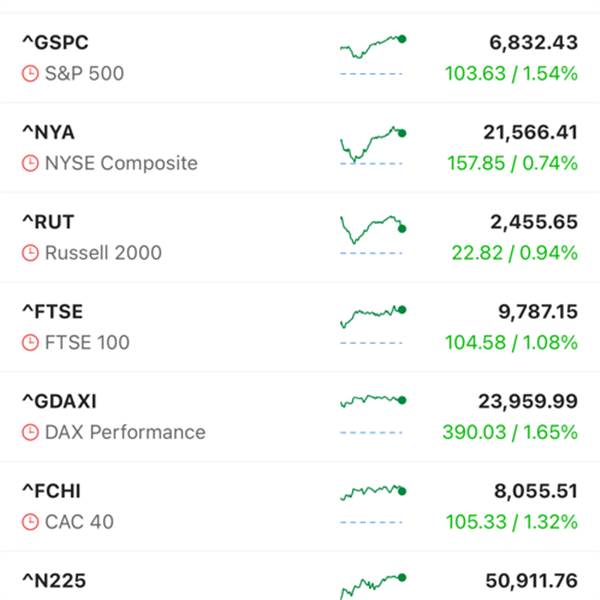Click the clock icon beside FTSE 100

(x=31, y=343)
